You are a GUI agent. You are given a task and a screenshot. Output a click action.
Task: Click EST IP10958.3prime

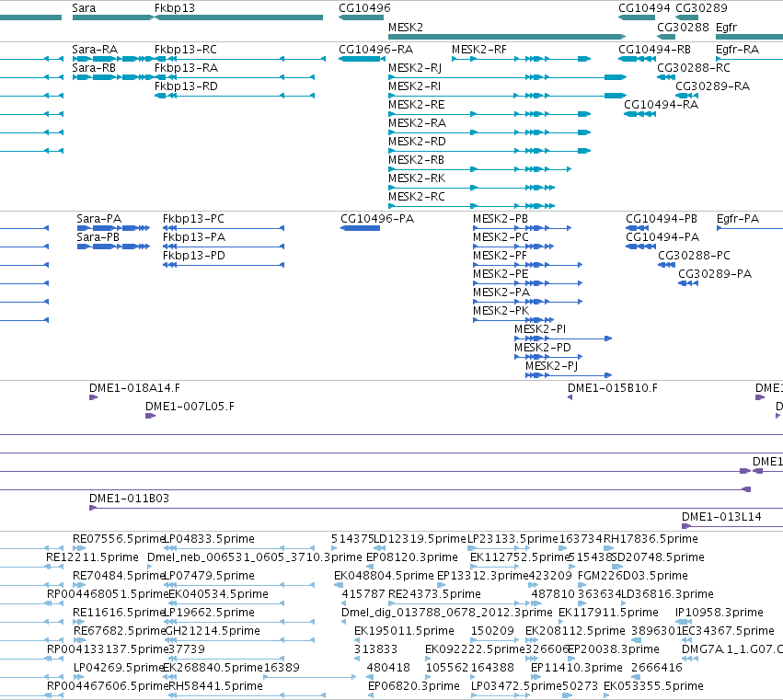coord(720,613)
